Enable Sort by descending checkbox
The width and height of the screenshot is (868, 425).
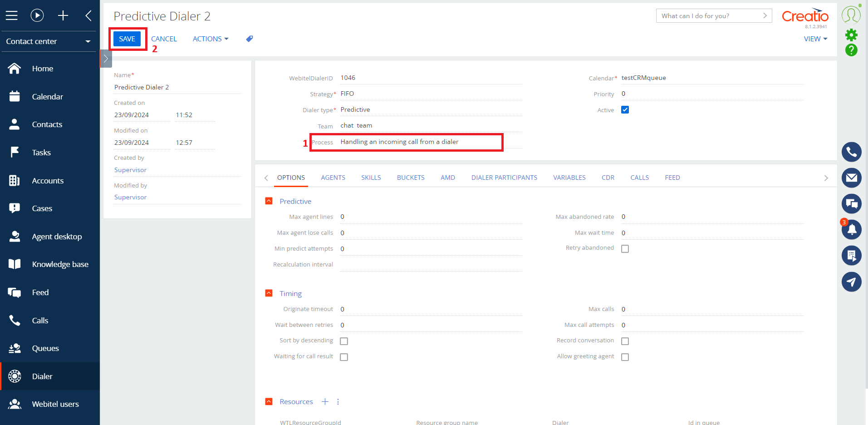(x=344, y=341)
